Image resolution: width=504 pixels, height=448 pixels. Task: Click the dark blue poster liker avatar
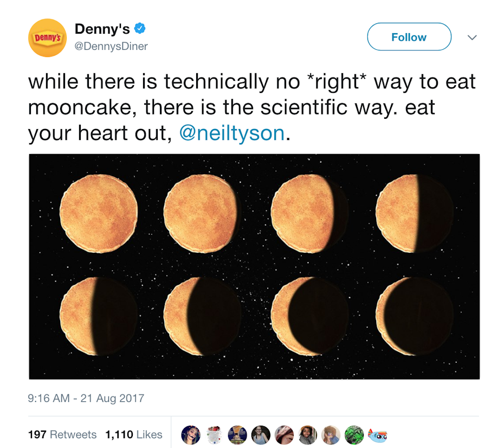tap(238, 434)
